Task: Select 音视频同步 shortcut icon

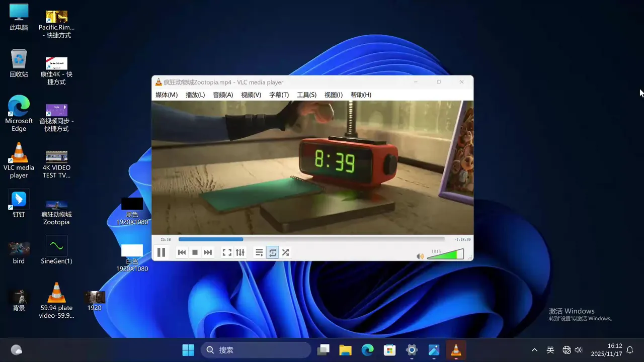Action: click(56, 118)
